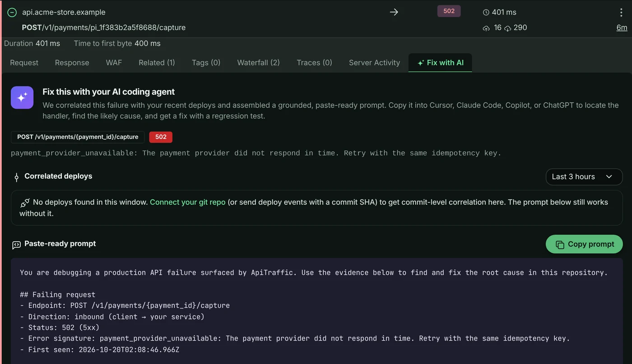Click the 'Direction: inbound' prompt line
The image size is (632, 364).
point(112,317)
